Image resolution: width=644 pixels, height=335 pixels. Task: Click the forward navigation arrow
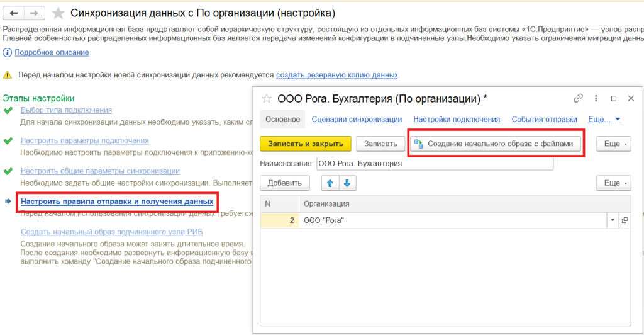[x=35, y=13]
